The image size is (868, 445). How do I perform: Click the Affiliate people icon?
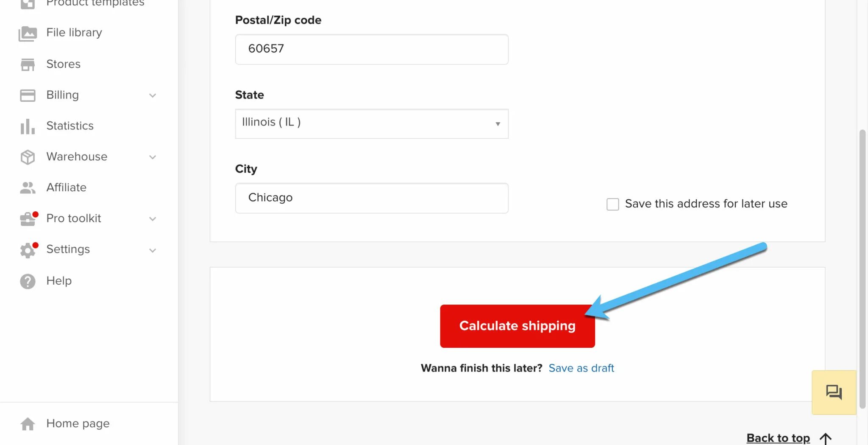28,188
